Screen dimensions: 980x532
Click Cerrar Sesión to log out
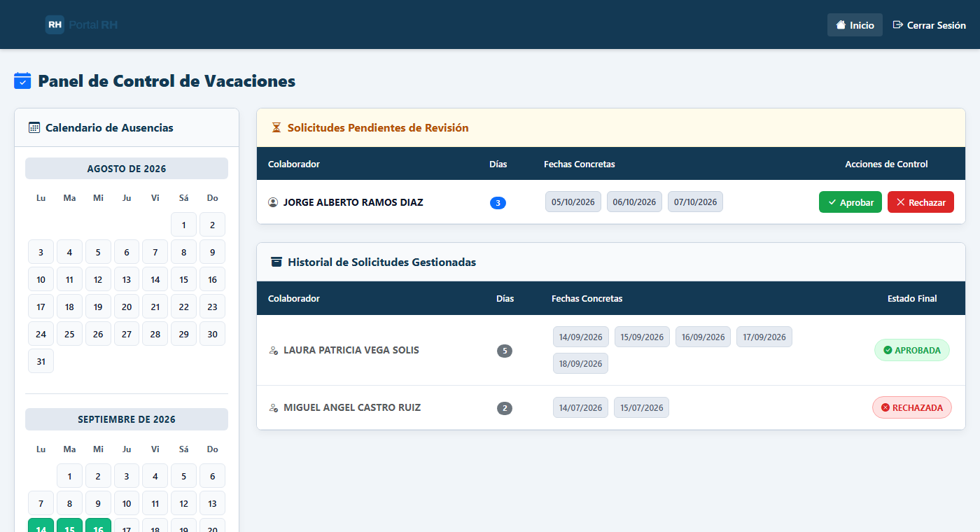(930, 24)
